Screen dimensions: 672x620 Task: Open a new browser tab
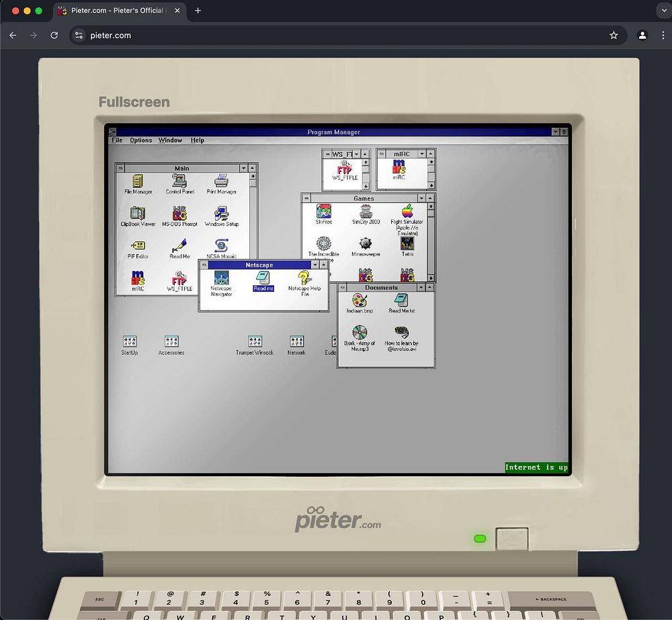(x=198, y=11)
